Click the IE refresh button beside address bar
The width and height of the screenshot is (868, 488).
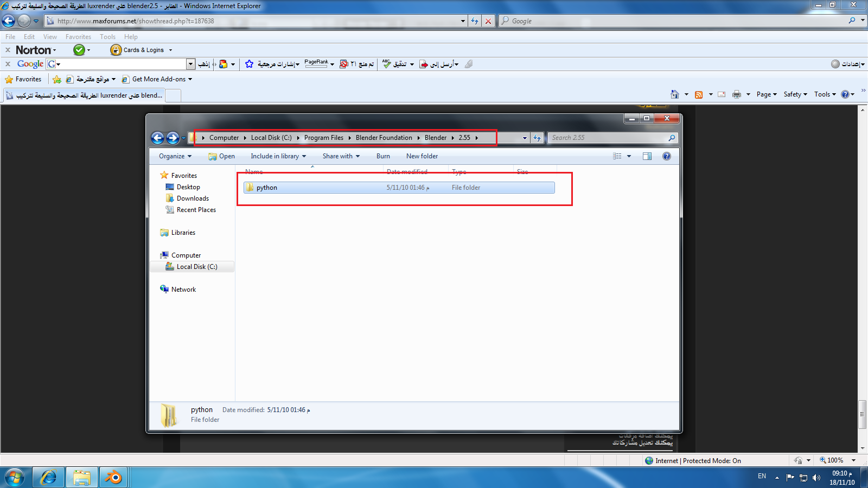475,21
